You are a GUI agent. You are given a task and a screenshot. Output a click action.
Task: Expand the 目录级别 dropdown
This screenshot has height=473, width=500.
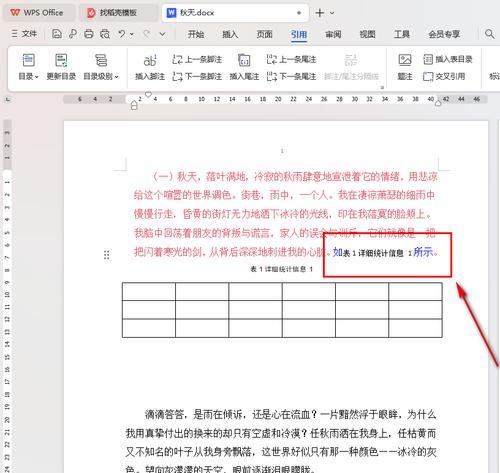tap(117, 77)
